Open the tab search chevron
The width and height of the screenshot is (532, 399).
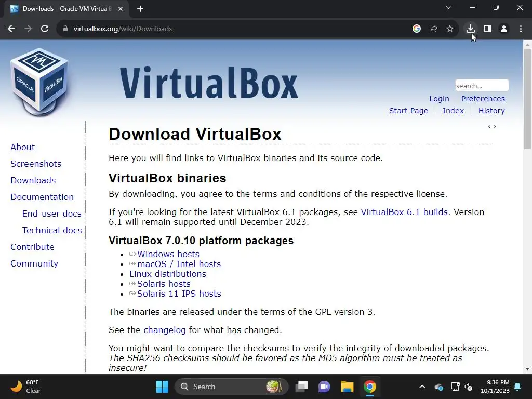point(448,7)
